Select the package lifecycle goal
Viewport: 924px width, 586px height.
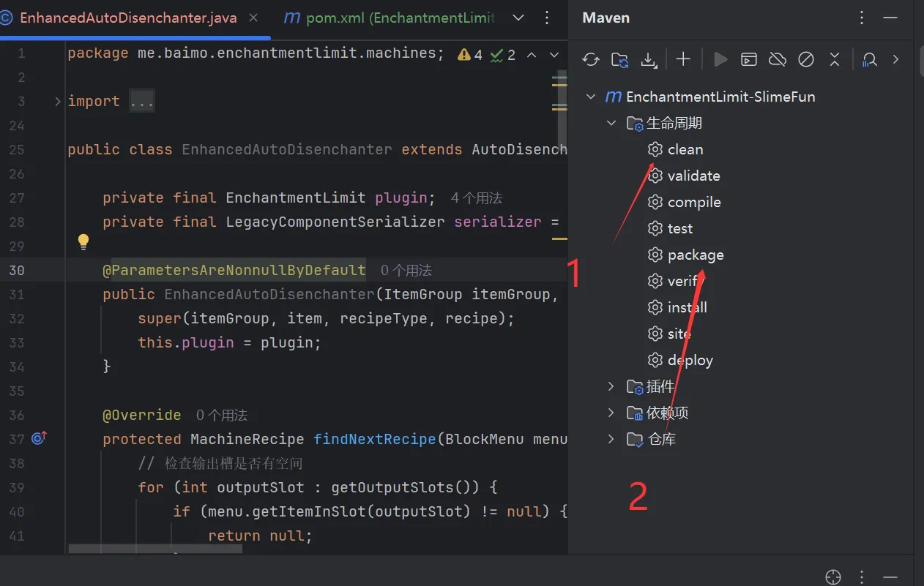point(695,255)
